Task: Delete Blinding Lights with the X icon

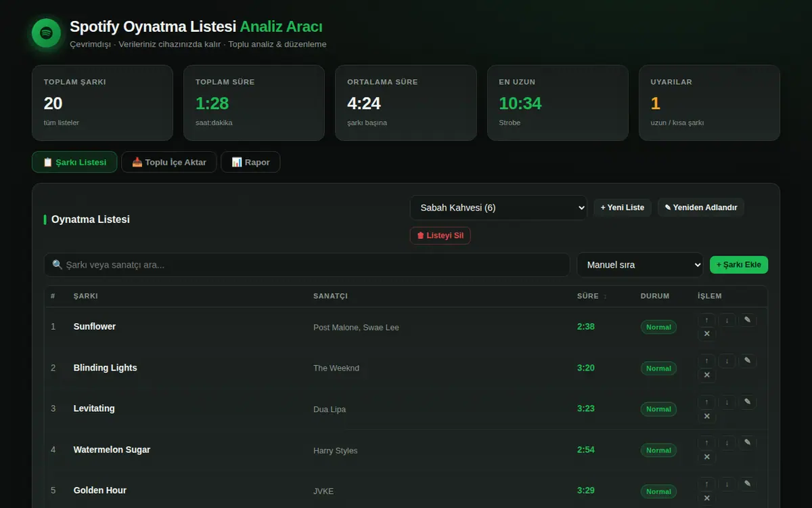Action: pyautogui.click(x=706, y=375)
